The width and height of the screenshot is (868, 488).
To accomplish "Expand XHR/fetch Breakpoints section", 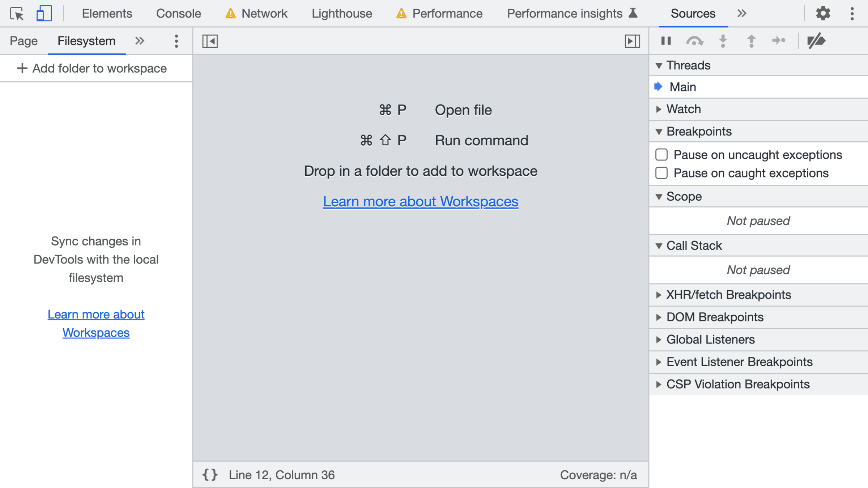I will (x=728, y=295).
